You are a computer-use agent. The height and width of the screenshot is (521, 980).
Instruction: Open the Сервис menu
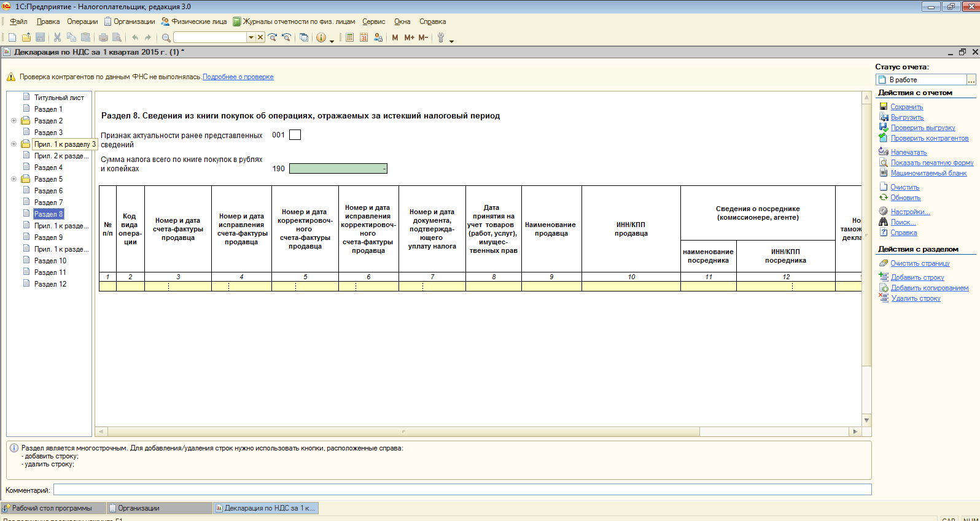point(373,21)
